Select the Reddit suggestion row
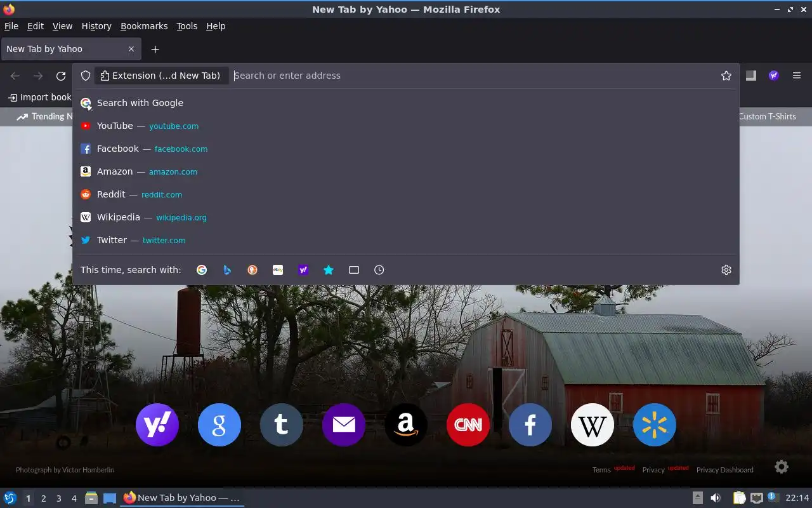 [406, 194]
